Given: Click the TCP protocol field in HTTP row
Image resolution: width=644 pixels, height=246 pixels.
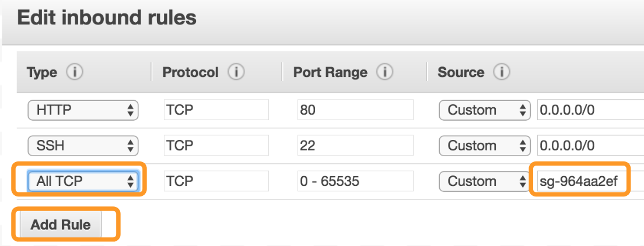Looking at the screenshot, I should click(215, 110).
